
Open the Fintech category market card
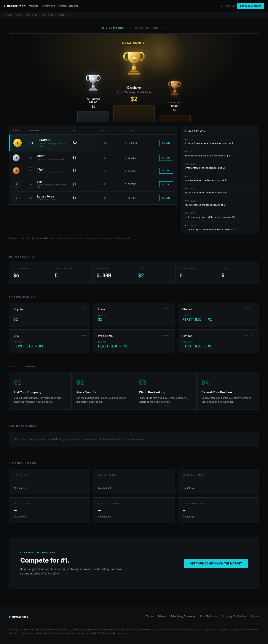click(218, 341)
